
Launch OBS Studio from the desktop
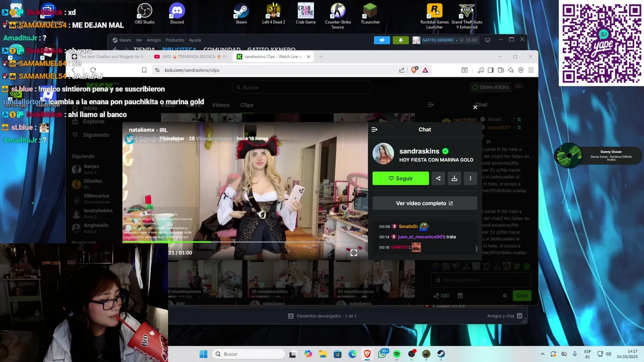tap(145, 14)
